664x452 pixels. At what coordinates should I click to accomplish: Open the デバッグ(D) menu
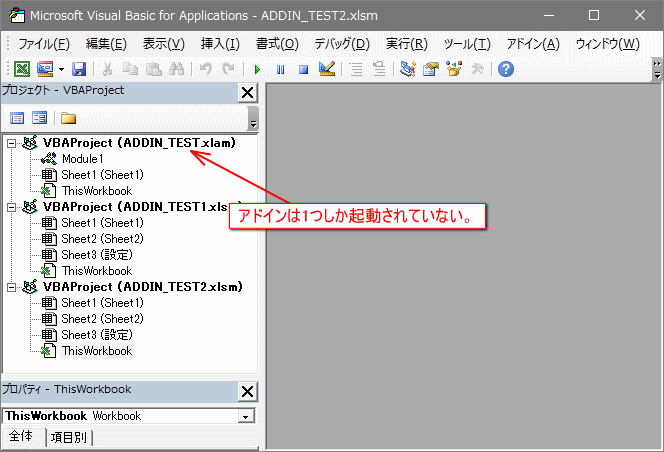coord(342,44)
